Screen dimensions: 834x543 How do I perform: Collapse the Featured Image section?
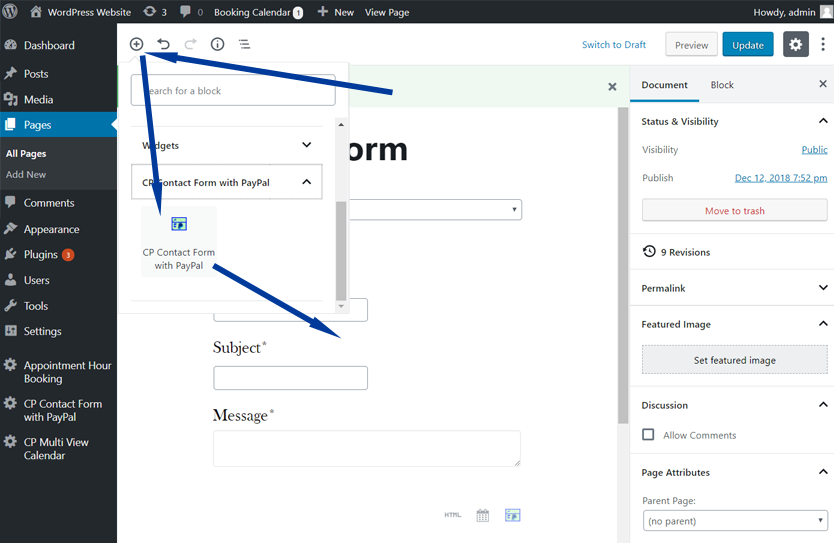732,324
